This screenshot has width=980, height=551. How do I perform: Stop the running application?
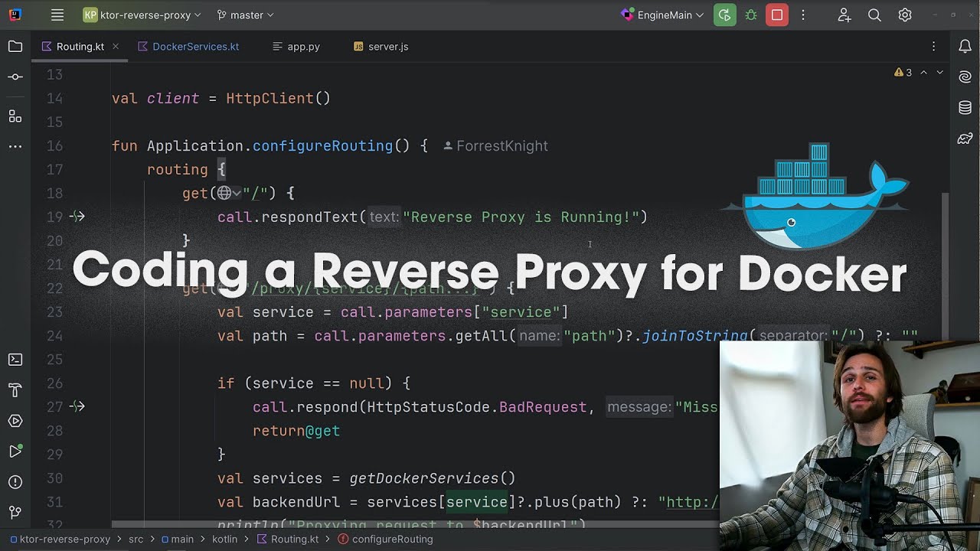[x=777, y=15]
